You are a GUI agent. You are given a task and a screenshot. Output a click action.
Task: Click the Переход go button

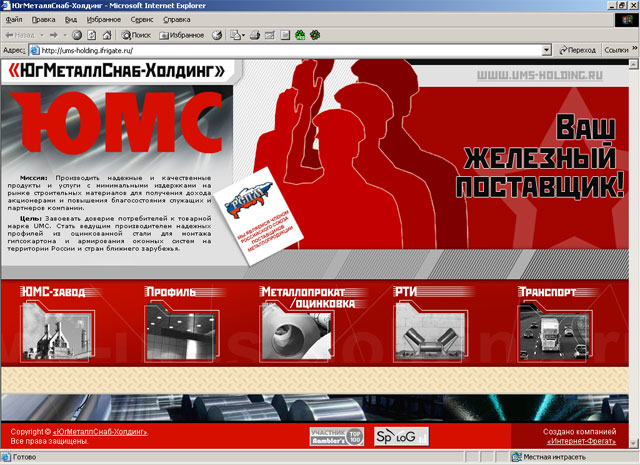(x=578, y=50)
